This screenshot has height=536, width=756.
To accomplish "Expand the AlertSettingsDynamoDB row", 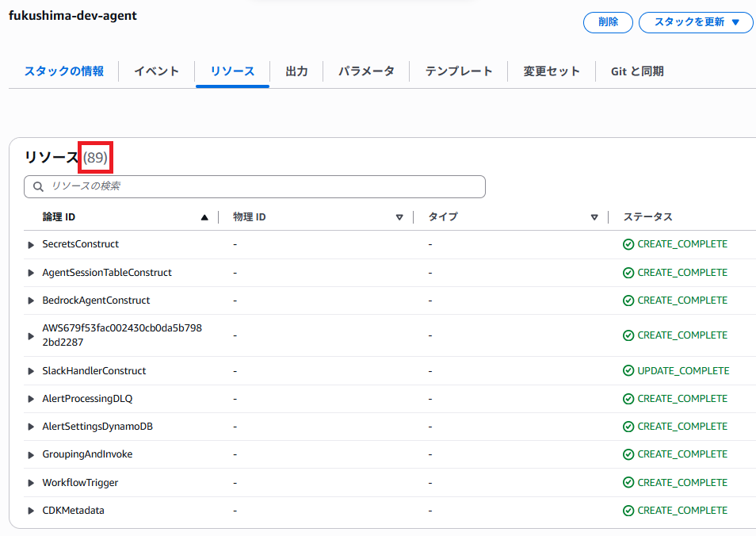I will tap(31, 427).
